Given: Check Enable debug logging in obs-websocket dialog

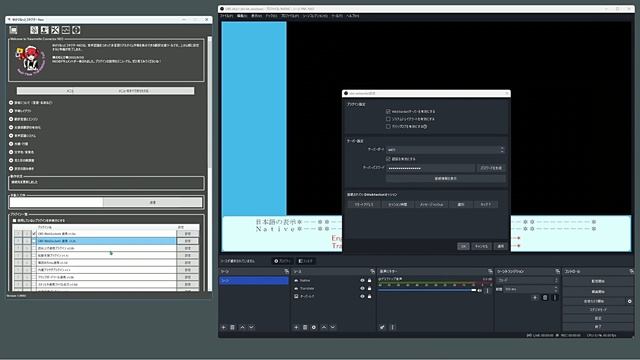Looking at the screenshot, I should point(388,127).
